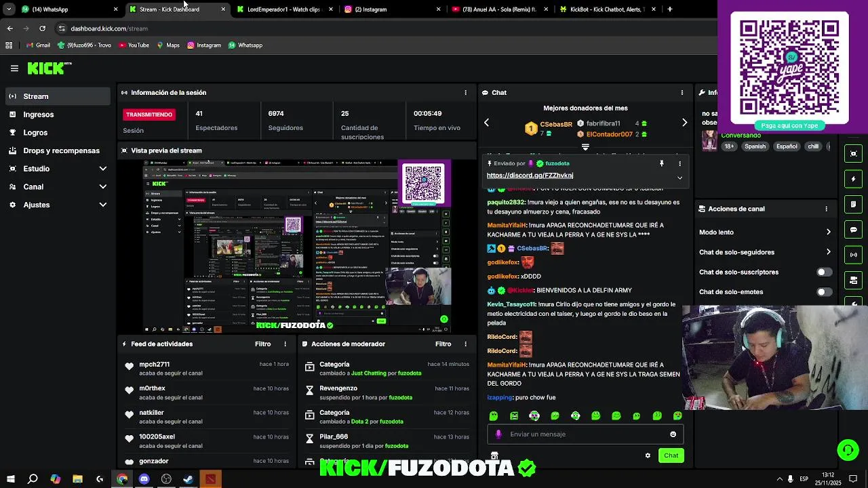Click in Enviar un mensaje field
The image size is (868, 488).
[585, 434]
